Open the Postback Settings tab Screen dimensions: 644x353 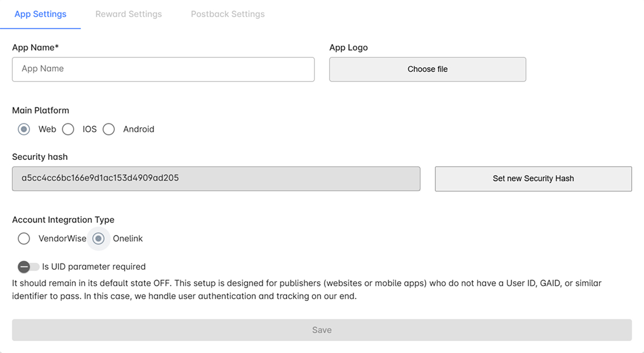point(228,14)
